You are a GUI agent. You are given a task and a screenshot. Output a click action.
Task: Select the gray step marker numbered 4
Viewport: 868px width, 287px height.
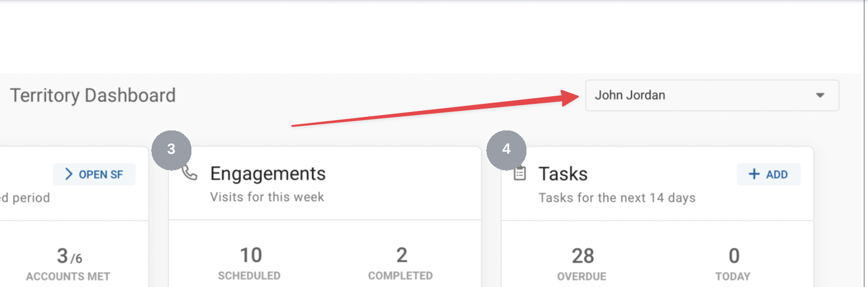pos(506,149)
